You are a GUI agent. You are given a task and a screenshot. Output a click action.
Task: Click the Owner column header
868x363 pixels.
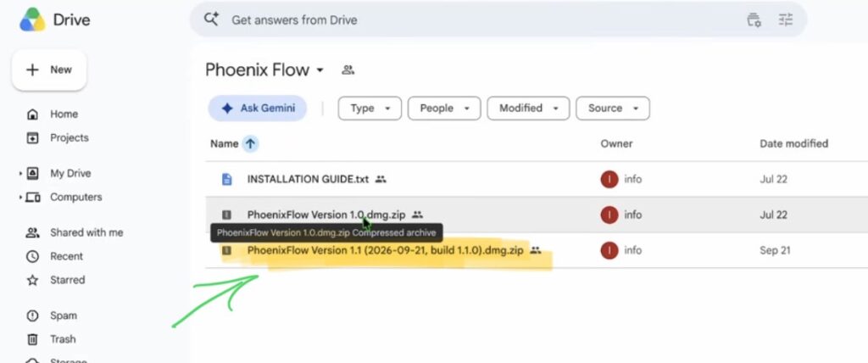(x=617, y=143)
